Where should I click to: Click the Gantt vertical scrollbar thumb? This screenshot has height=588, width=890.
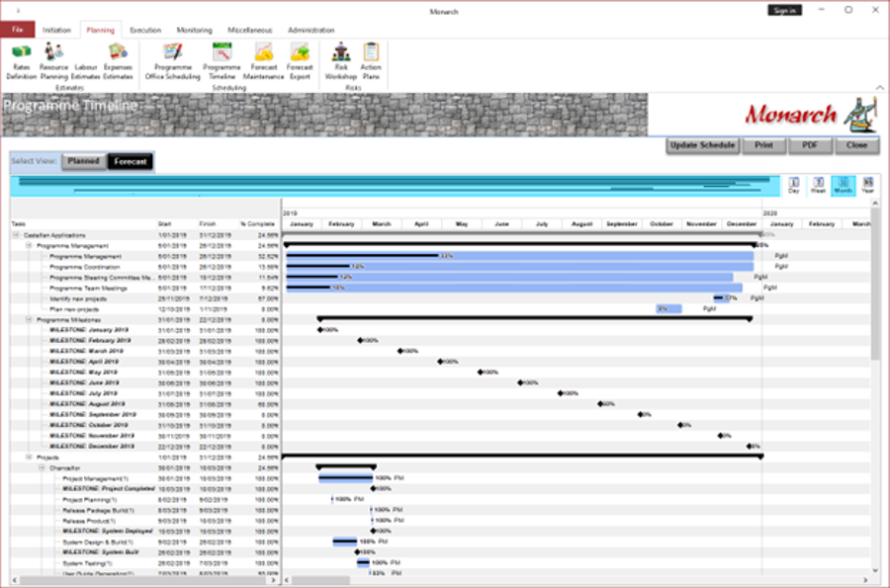(x=875, y=284)
